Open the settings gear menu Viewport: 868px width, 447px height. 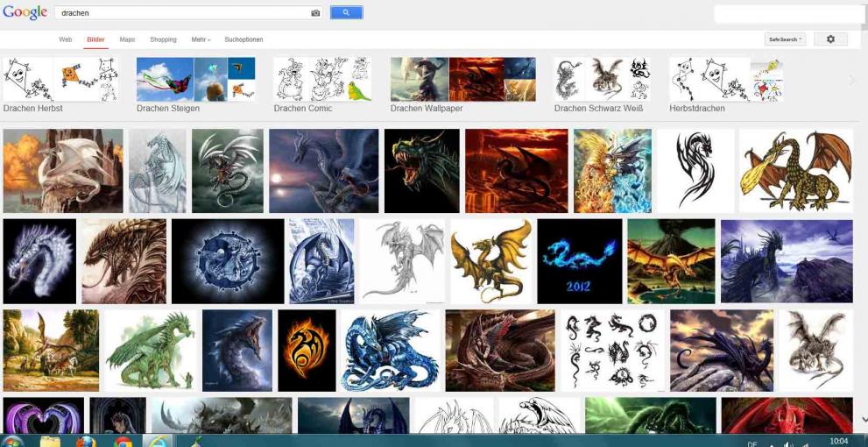tap(829, 39)
